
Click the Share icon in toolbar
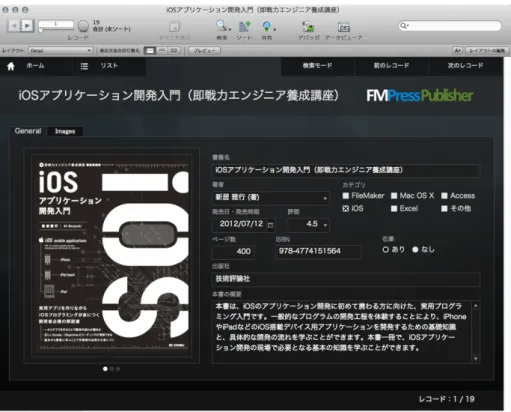tap(266, 26)
